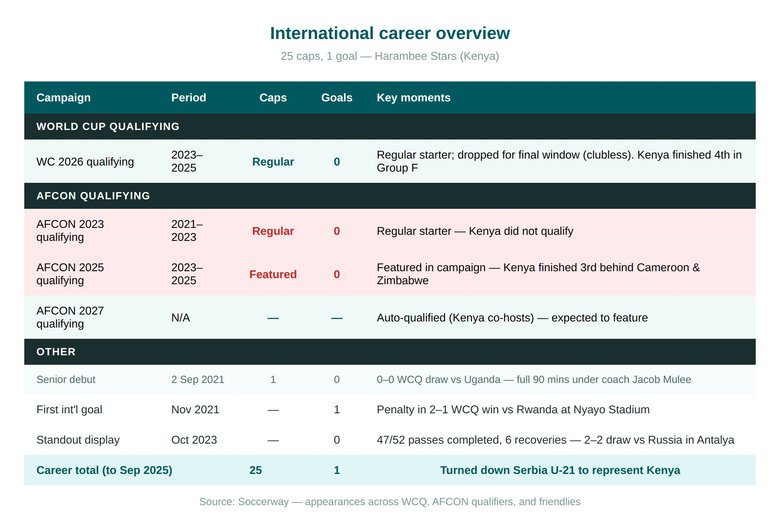Click the 'Period' column header
Image resolution: width=780 pixels, height=532 pixels.
pyautogui.click(x=188, y=97)
